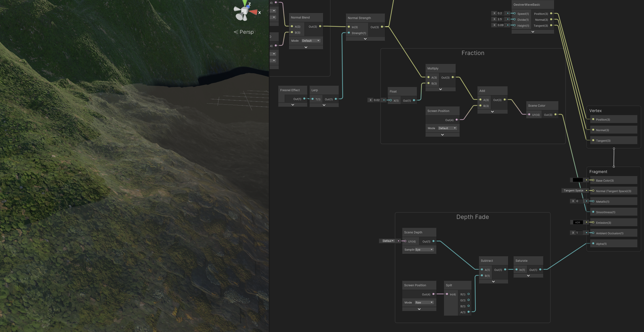Open the black Base Color swatch
The width and height of the screenshot is (644, 332).
click(578, 180)
